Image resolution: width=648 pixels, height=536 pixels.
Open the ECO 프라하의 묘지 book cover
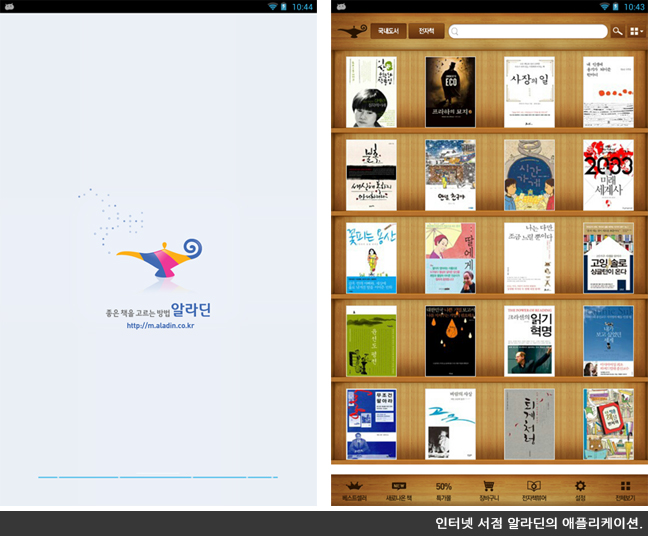[450, 92]
